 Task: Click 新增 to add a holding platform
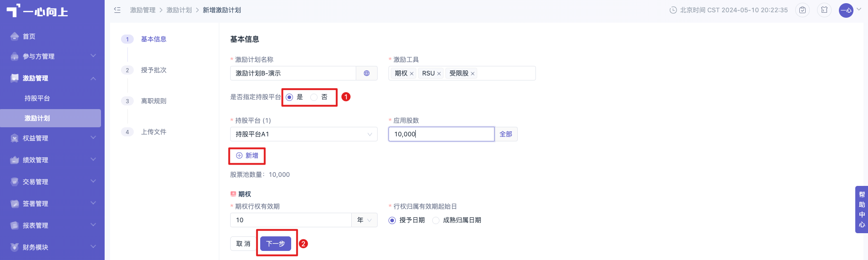pos(247,155)
